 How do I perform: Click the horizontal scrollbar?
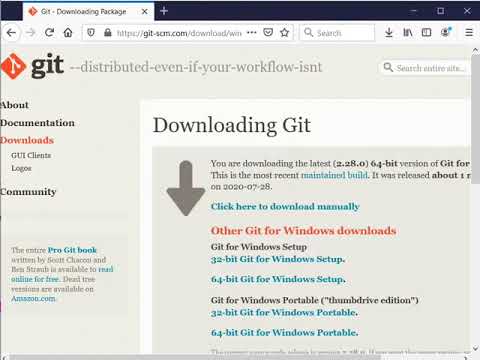pos(195,357)
